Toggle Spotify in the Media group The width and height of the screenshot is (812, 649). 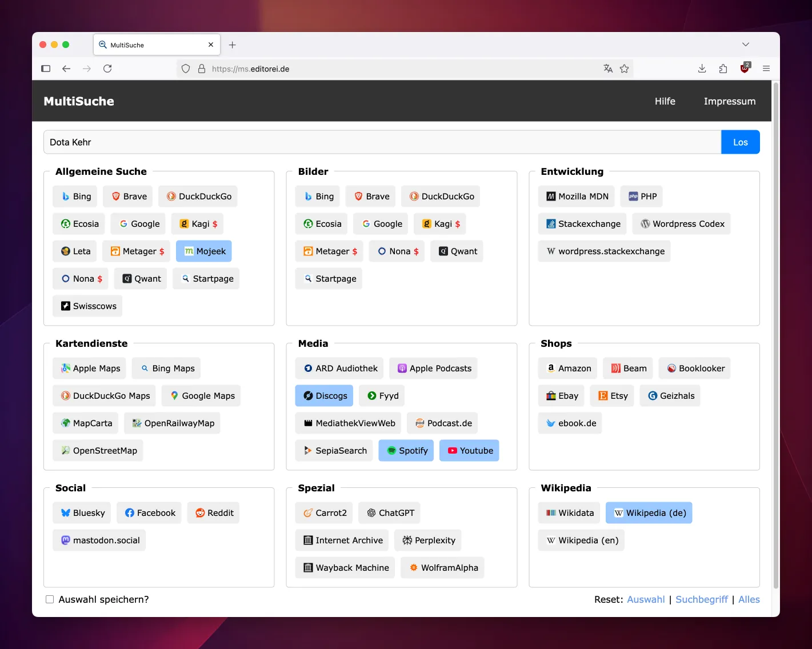[x=407, y=451]
